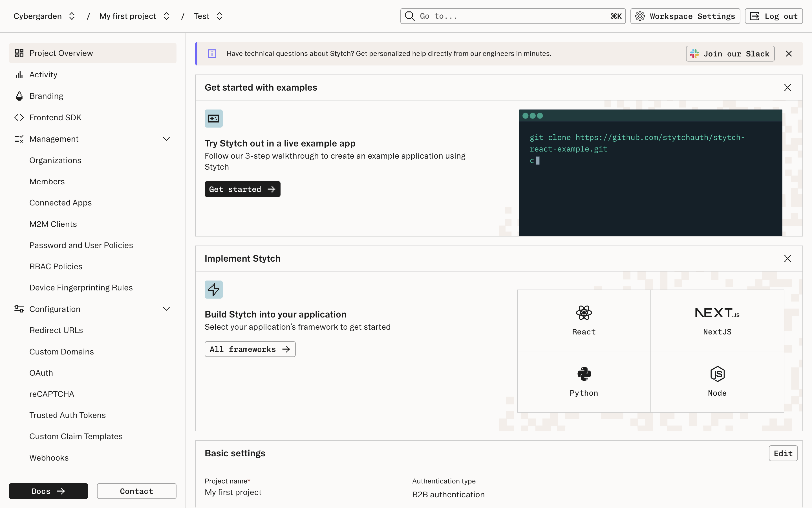The height and width of the screenshot is (508, 812).
Task: Open M2M Clients
Action: (x=53, y=224)
